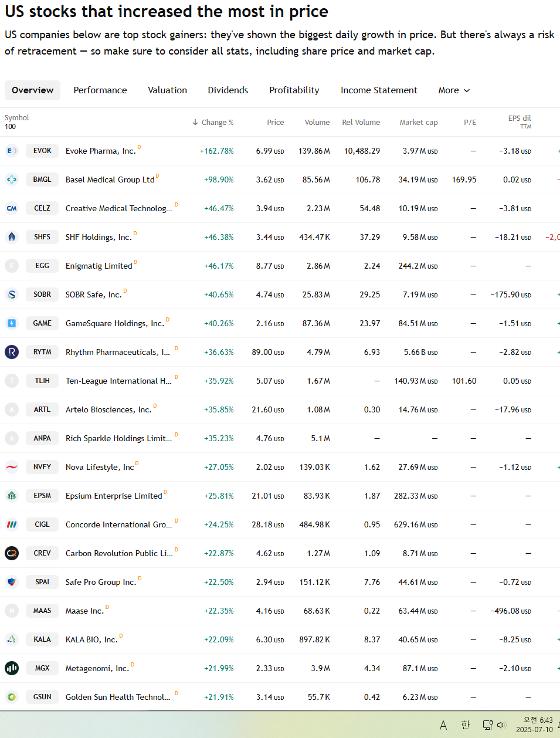Sort by the EPS dil TTM header
The image size is (560, 738).
pos(520,122)
